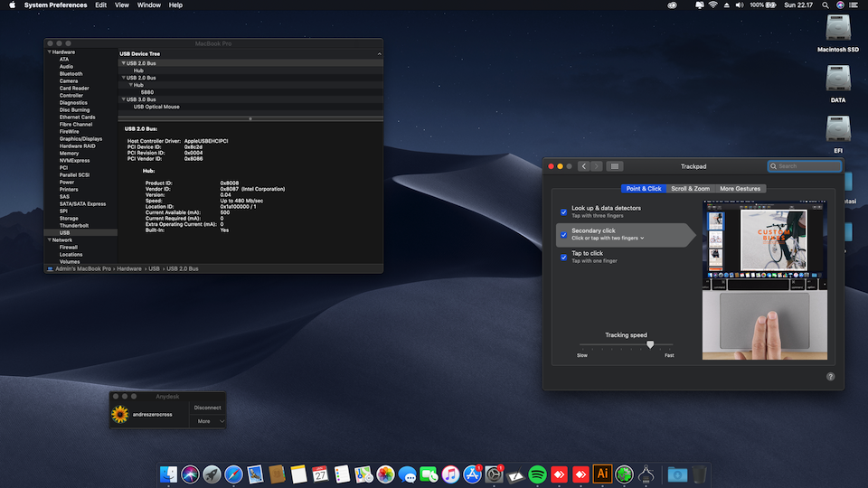The width and height of the screenshot is (868, 488).
Task: Go back in the Trackpad preferences window
Action: point(583,166)
